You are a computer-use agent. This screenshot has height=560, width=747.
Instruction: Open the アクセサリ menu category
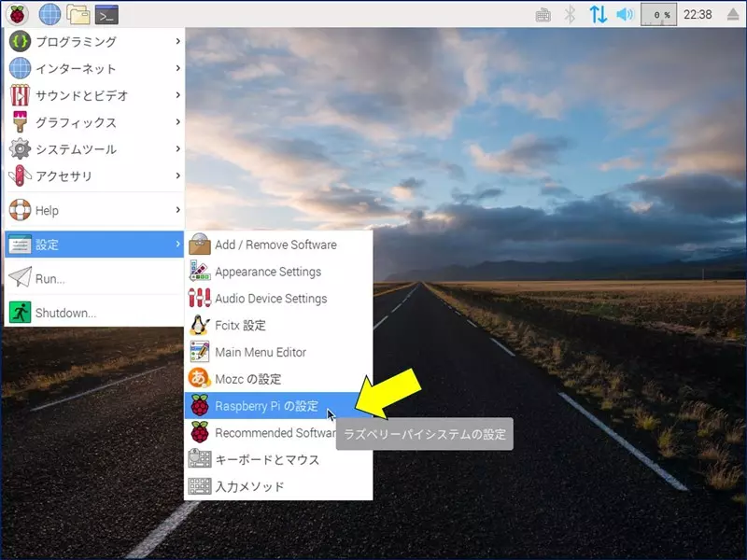[94, 175]
